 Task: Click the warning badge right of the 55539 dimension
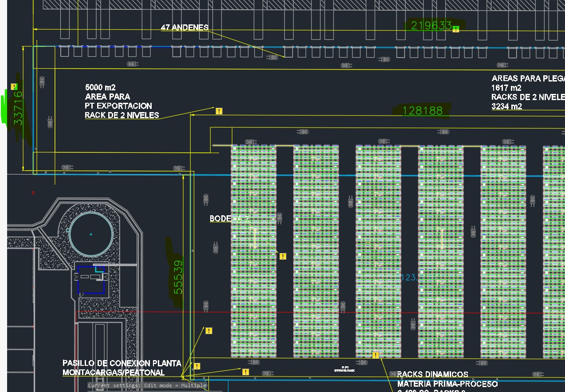[209, 331]
